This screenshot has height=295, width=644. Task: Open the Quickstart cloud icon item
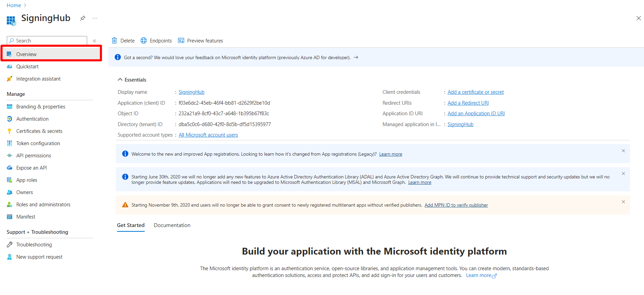pyautogui.click(x=10, y=67)
